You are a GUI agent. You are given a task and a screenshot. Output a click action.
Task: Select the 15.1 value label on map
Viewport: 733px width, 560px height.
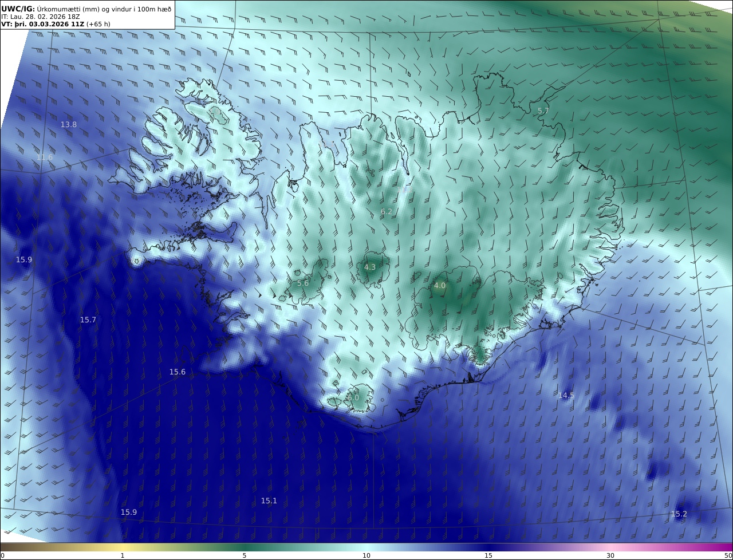tap(269, 500)
